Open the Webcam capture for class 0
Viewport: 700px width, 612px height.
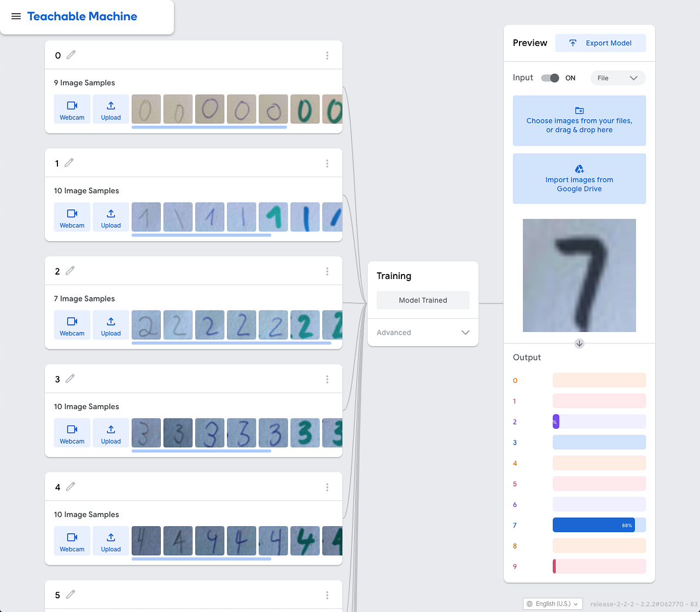[x=72, y=109]
